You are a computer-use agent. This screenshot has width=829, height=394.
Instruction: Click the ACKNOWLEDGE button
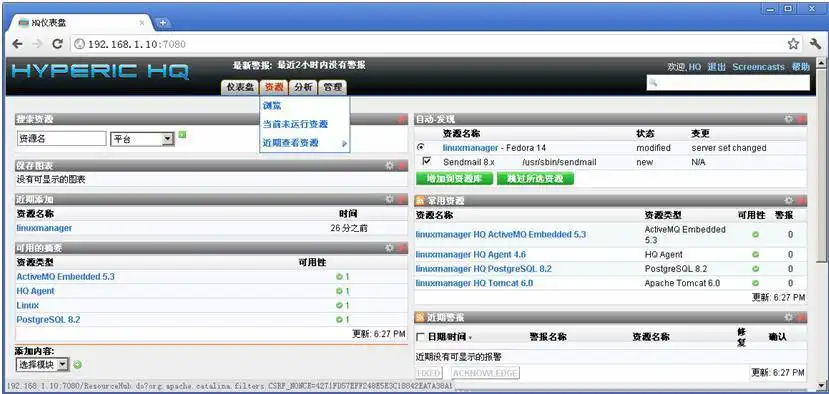pos(485,373)
